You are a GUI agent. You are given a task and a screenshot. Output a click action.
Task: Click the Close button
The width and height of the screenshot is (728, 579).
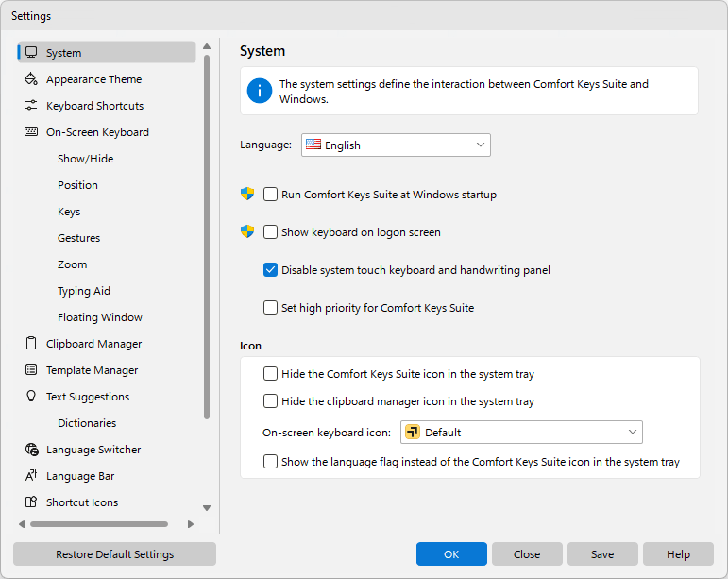[x=527, y=553]
